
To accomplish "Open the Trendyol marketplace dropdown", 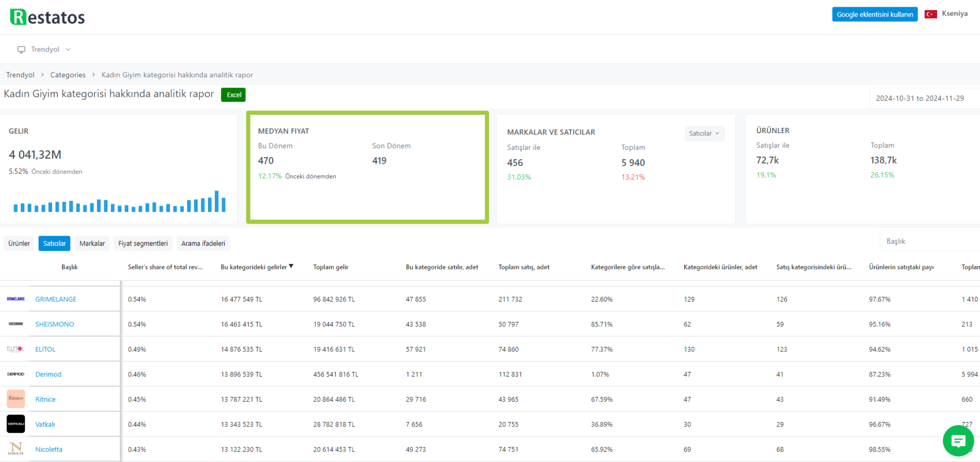I will pos(44,50).
